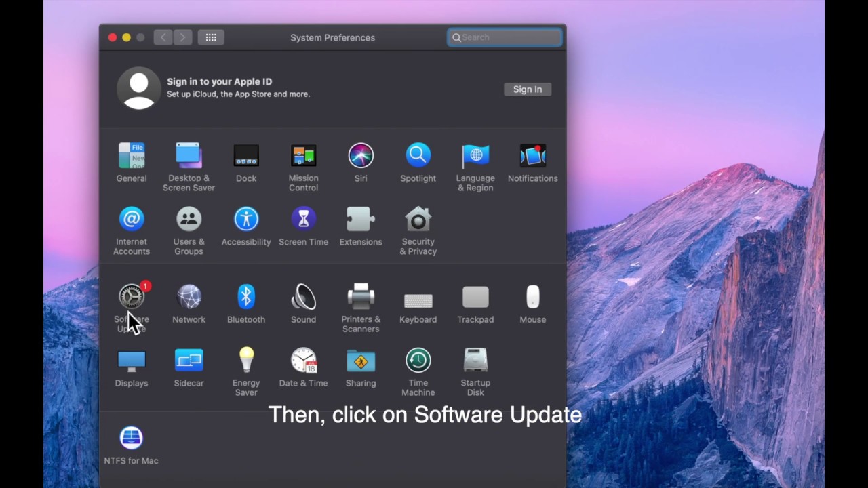Click the Software Update gear icon
The width and height of the screenshot is (868, 488).
pos(132,297)
